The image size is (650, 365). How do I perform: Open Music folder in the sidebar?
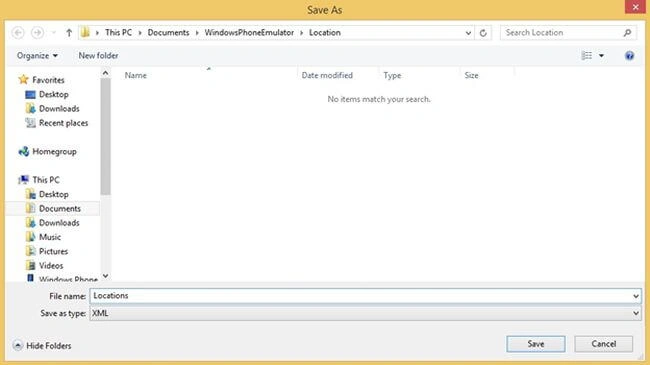[50, 237]
